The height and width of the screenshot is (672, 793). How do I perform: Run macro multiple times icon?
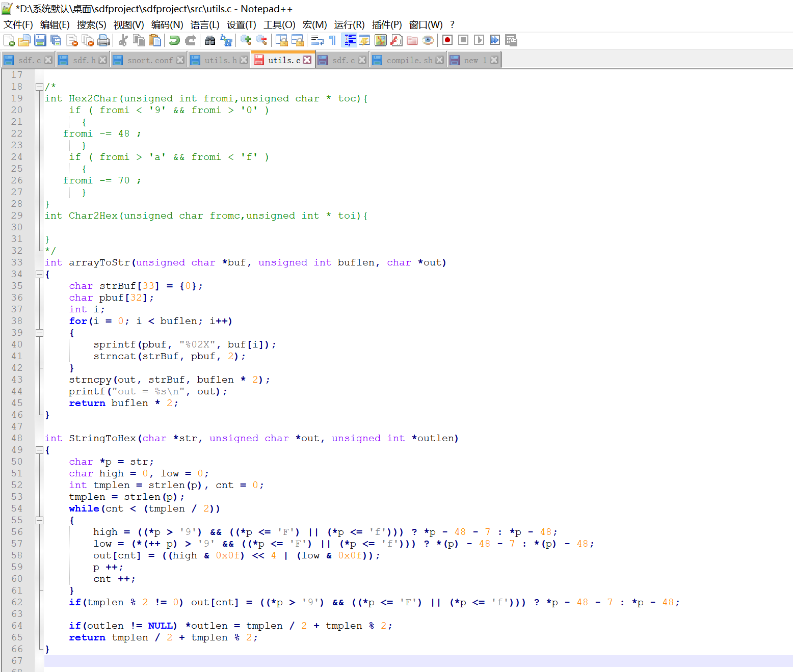[495, 40]
